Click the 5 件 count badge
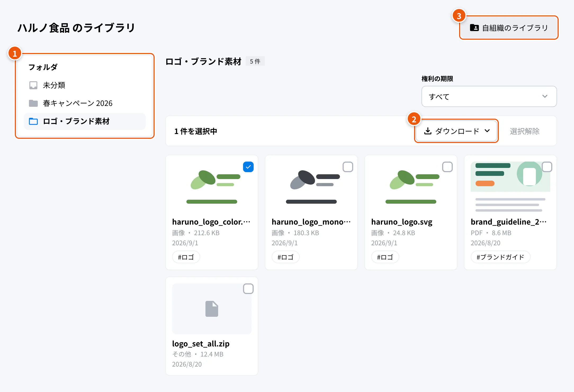This screenshot has width=574, height=392. [x=255, y=61]
